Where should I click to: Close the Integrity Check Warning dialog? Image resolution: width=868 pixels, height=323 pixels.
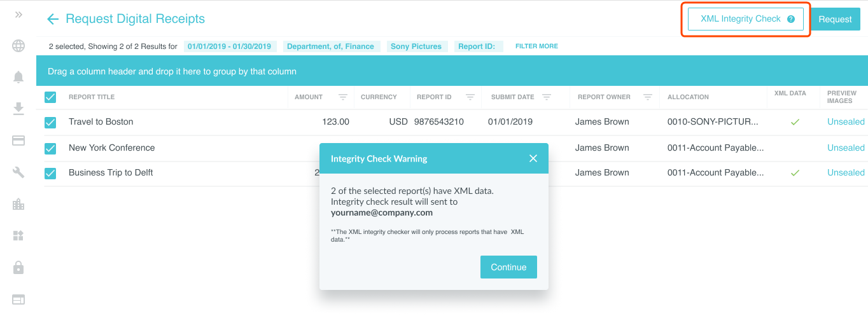pos(533,158)
